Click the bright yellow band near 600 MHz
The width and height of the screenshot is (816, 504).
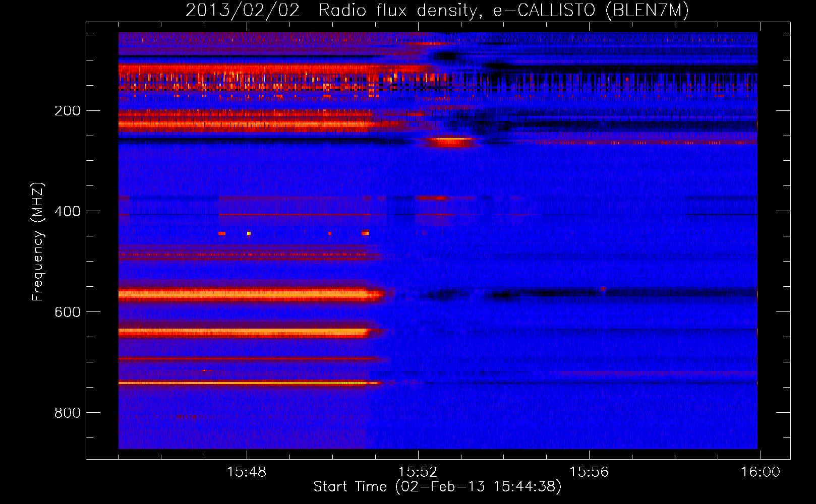[250, 294]
